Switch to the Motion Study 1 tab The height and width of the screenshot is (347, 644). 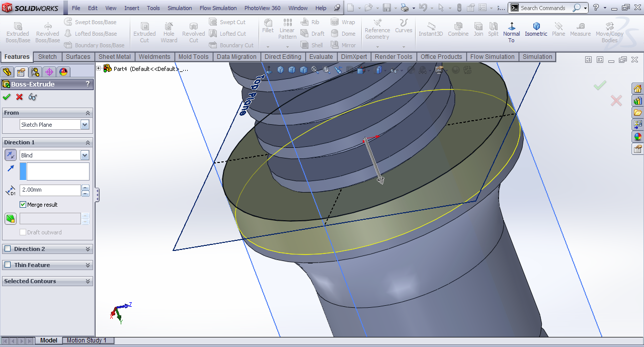[87, 340]
